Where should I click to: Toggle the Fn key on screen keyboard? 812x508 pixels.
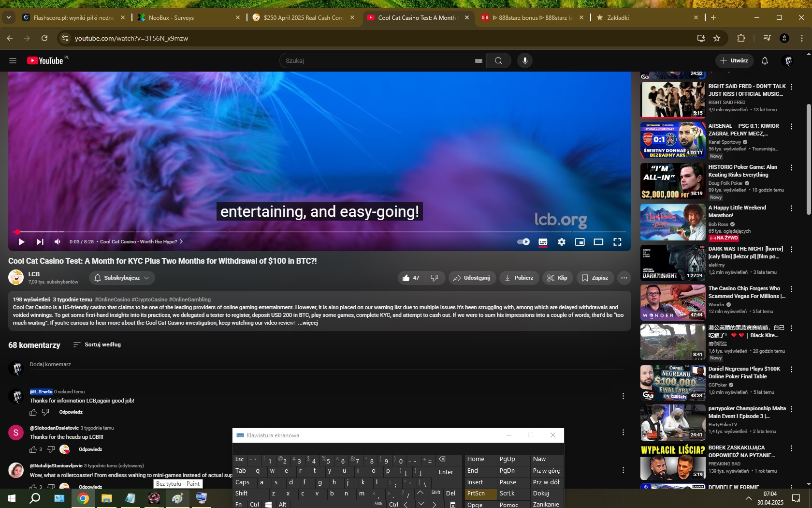click(240, 504)
